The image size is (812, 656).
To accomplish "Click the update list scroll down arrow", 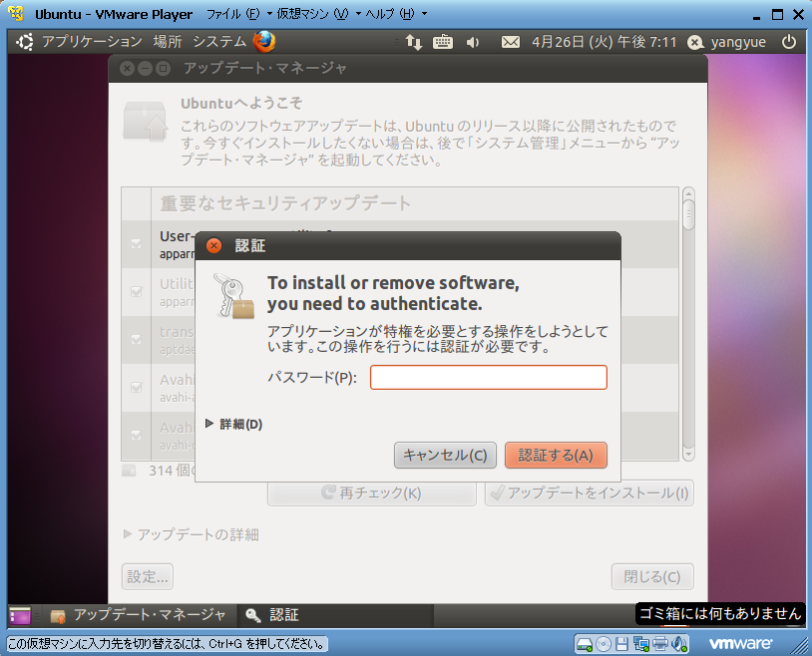I will coord(688,454).
